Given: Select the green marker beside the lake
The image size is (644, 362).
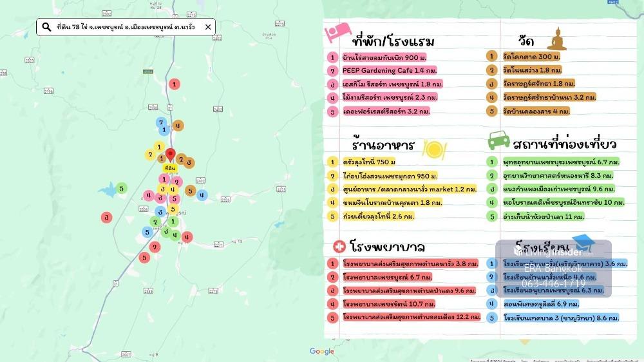Looking at the screenshot, I should (x=122, y=188).
